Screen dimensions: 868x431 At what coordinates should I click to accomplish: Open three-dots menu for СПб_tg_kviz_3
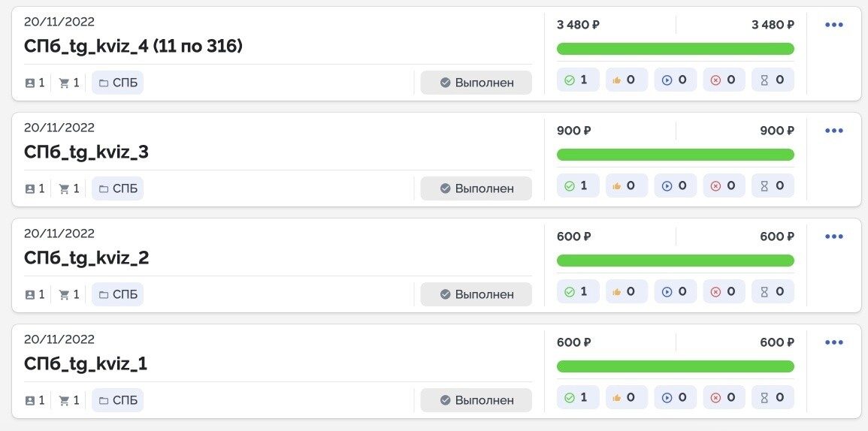point(833,131)
